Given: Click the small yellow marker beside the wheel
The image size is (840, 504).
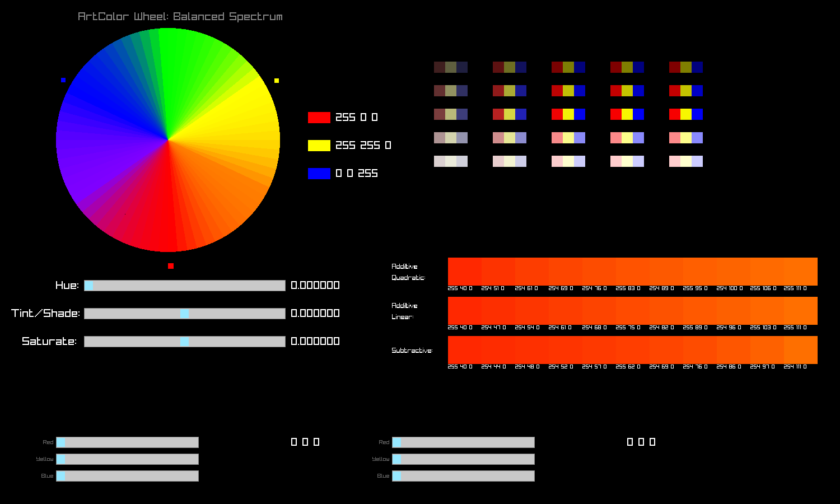Looking at the screenshot, I should (277, 81).
